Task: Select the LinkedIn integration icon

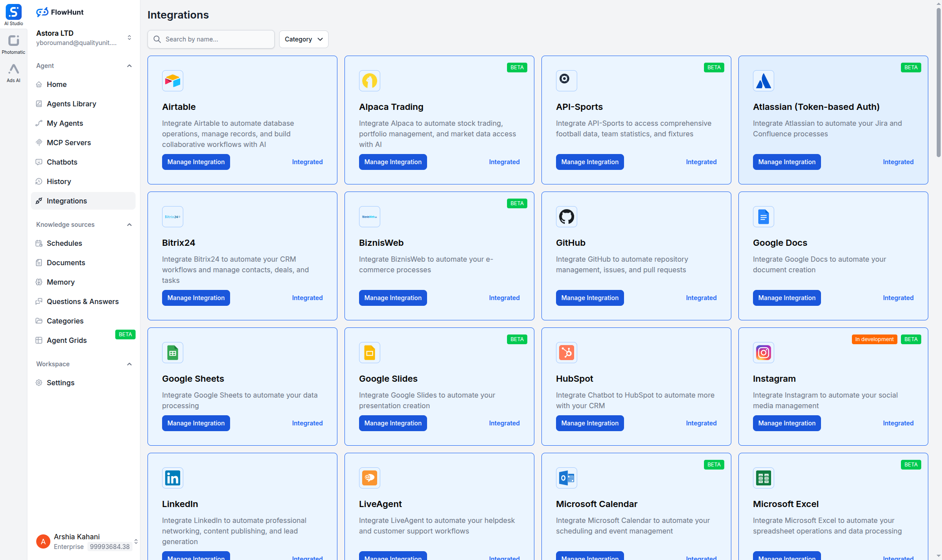Action: pyautogui.click(x=172, y=477)
